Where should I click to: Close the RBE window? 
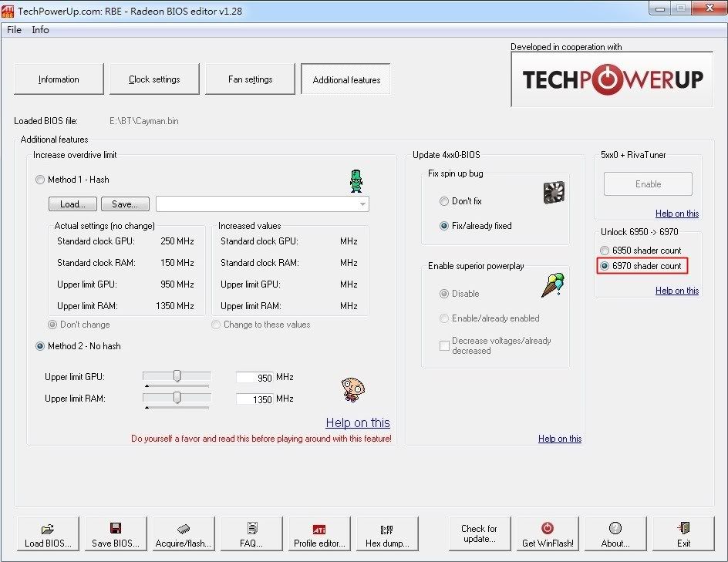click(709, 8)
